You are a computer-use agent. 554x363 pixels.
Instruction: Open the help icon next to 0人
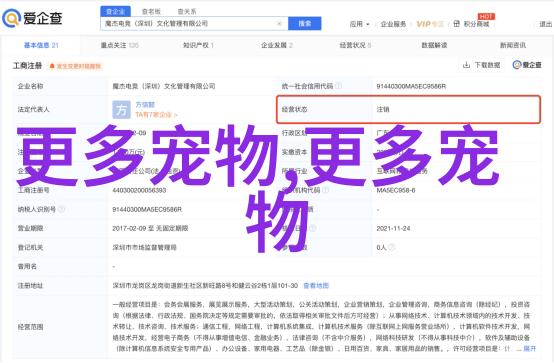391,247
